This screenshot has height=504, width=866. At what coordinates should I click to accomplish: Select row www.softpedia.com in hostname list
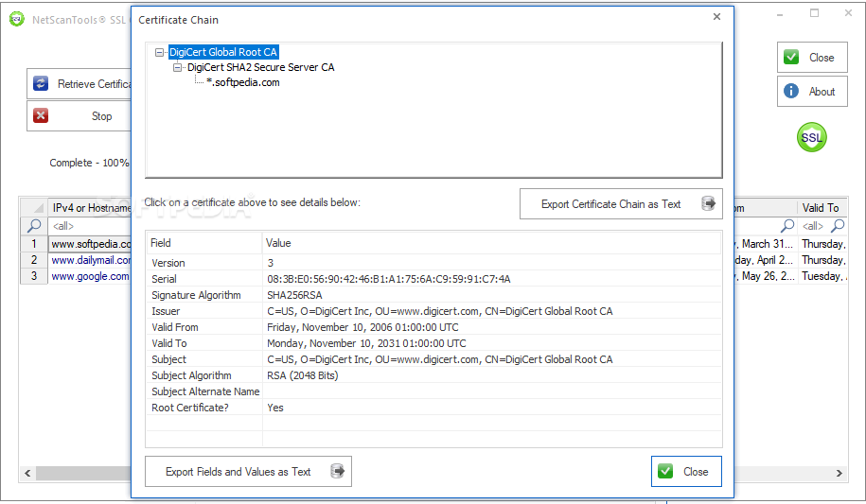(x=90, y=243)
